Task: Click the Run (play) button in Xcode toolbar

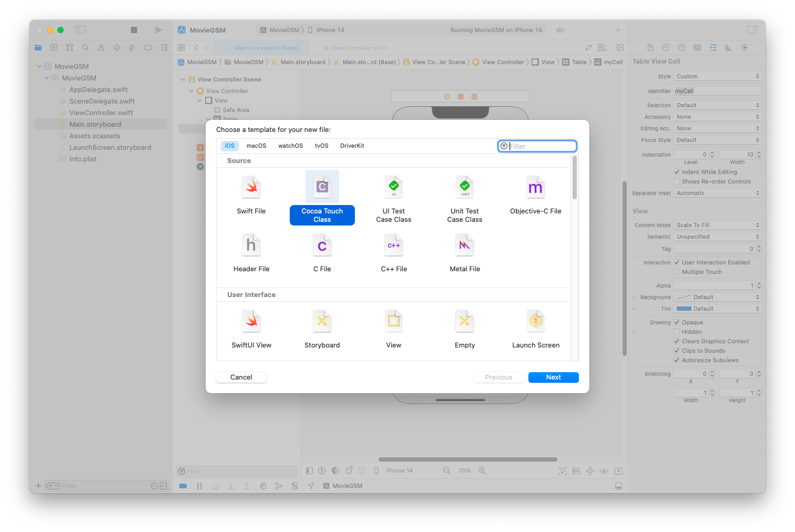Action: click(158, 30)
